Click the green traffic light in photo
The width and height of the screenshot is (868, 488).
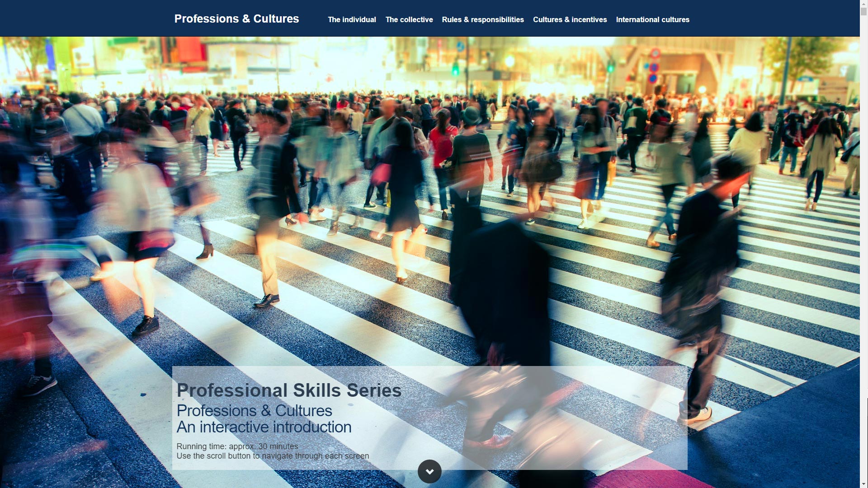click(455, 70)
